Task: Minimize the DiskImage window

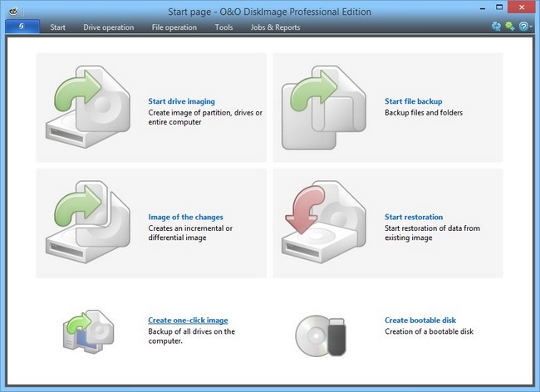Action: pos(483,7)
